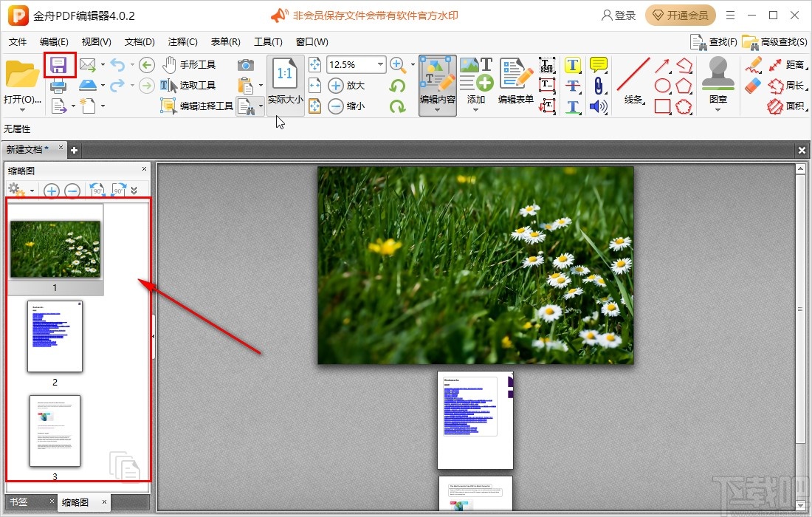Enlarge thumbnails with plus icon
The width and height of the screenshot is (812, 517).
51,191
